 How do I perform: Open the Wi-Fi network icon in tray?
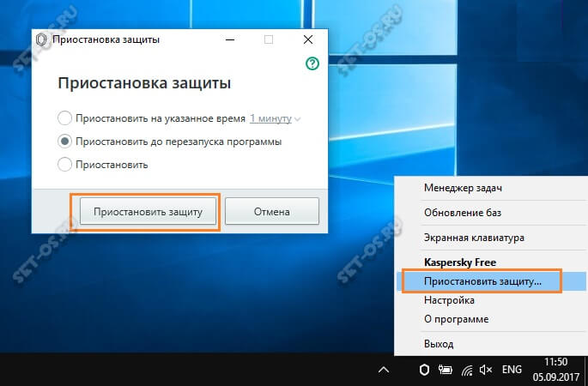coord(467,370)
